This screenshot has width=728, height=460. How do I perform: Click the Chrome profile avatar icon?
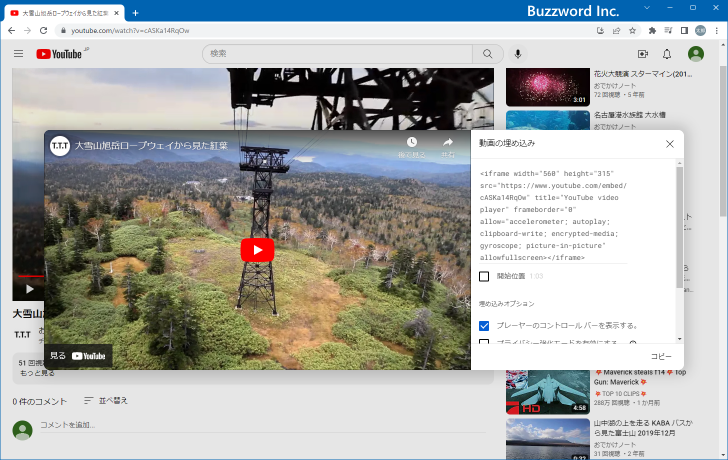pyautogui.click(x=701, y=31)
